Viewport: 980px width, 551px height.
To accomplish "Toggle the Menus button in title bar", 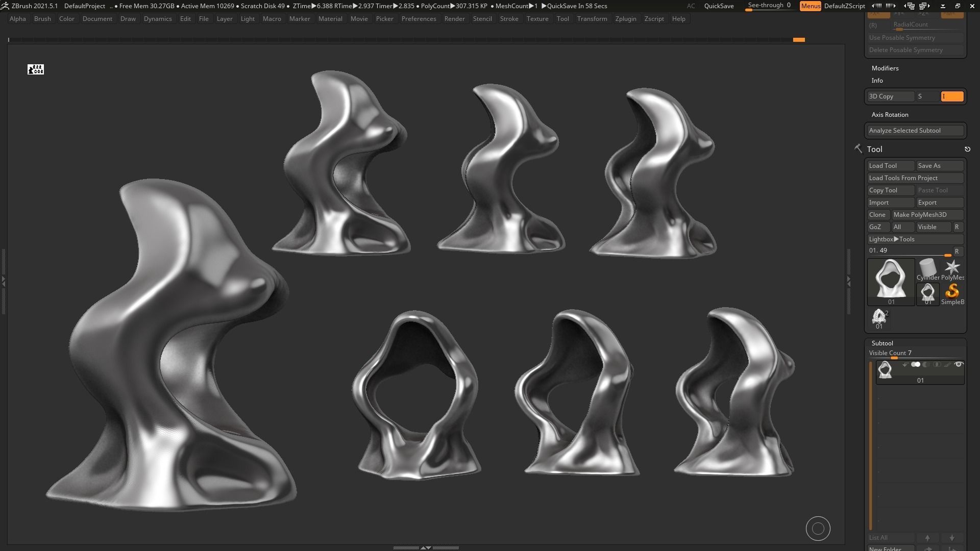I will (811, 6).
